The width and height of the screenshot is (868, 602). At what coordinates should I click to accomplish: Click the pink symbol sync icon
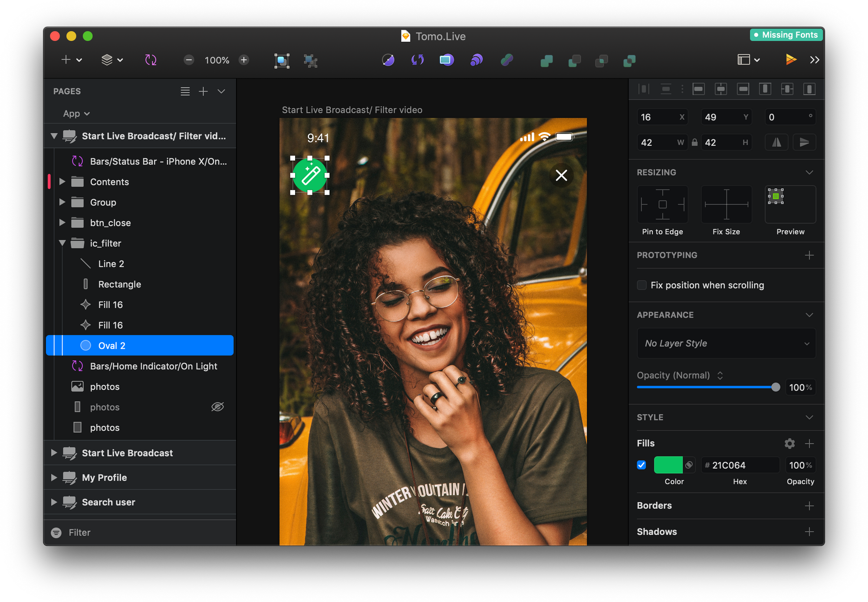151,60
